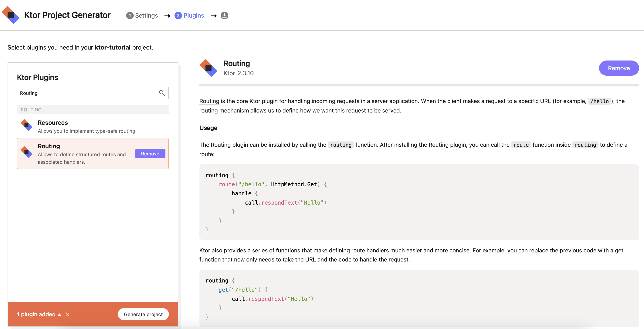Open the download step icon
The image size is (644, 329).
click(224, 16)
